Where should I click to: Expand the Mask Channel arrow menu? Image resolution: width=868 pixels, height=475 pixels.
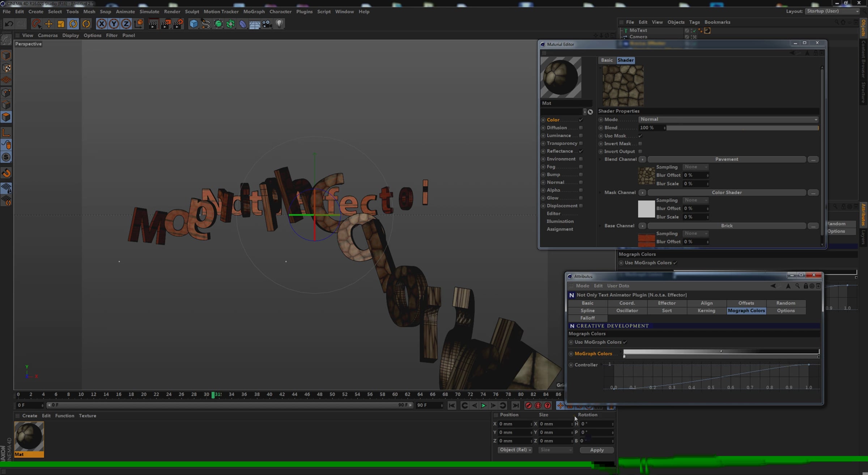(x=642, y=193)
